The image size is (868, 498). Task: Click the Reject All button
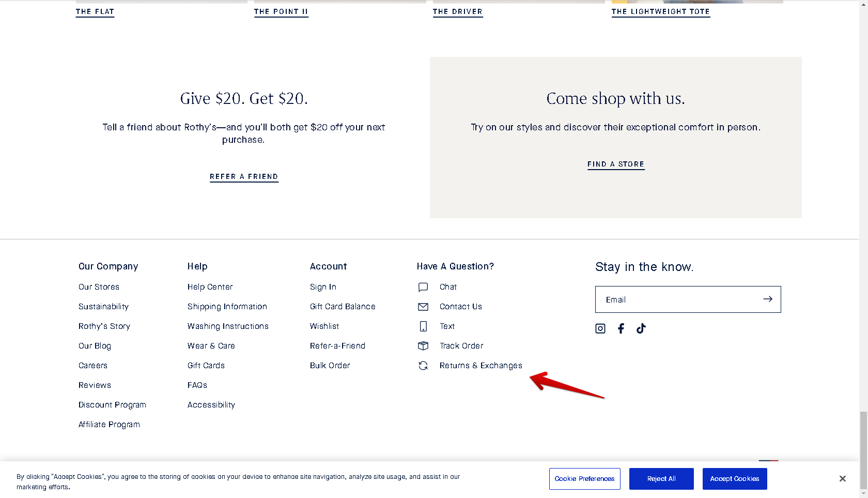661,479
